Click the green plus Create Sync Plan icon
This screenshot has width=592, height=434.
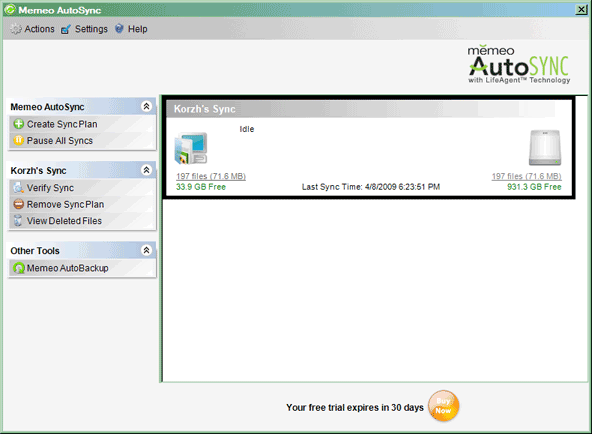click(18, 124)
